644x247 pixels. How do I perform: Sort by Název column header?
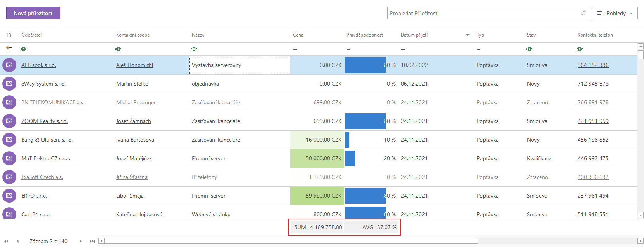(198, 35)
